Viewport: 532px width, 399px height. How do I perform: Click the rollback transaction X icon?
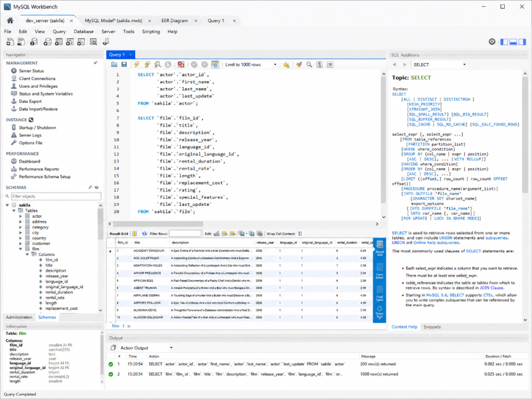[x=205, y=64]
